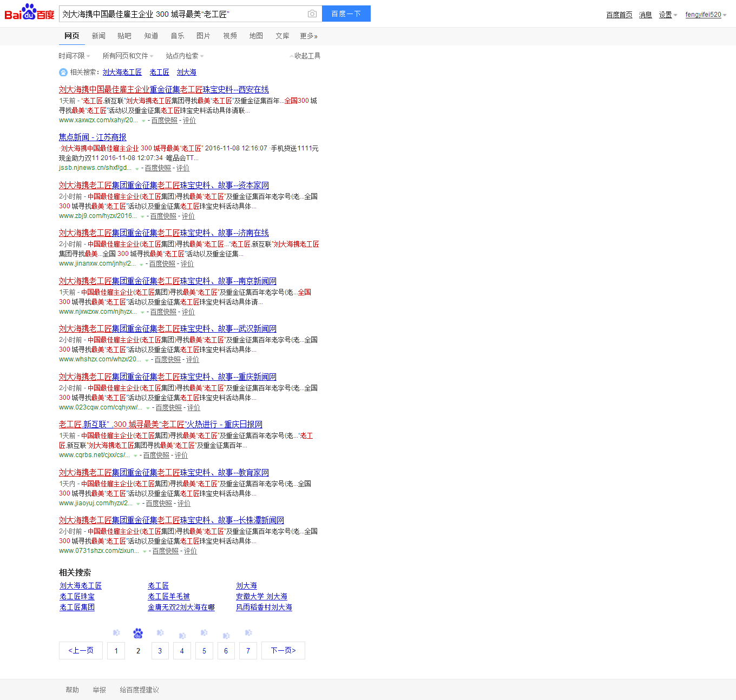Open the arrow after jssb.njnews.cn URL
736x700 pixels.
point(137,169)
